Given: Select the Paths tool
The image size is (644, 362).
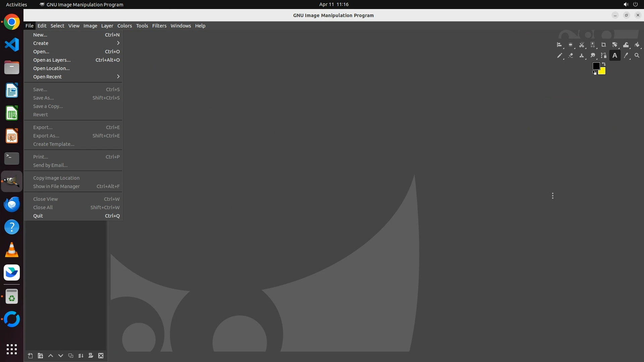Looking at the screenshot, I should point(603,56).
